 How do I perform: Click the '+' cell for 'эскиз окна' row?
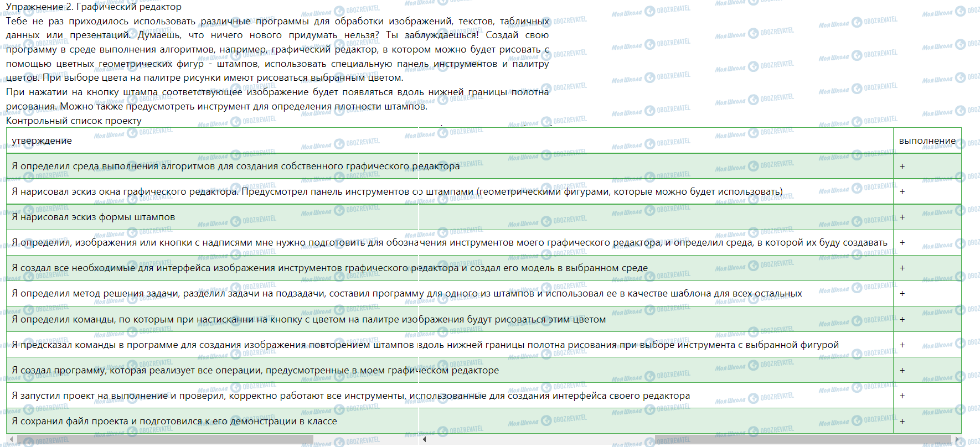click(927, 191)
